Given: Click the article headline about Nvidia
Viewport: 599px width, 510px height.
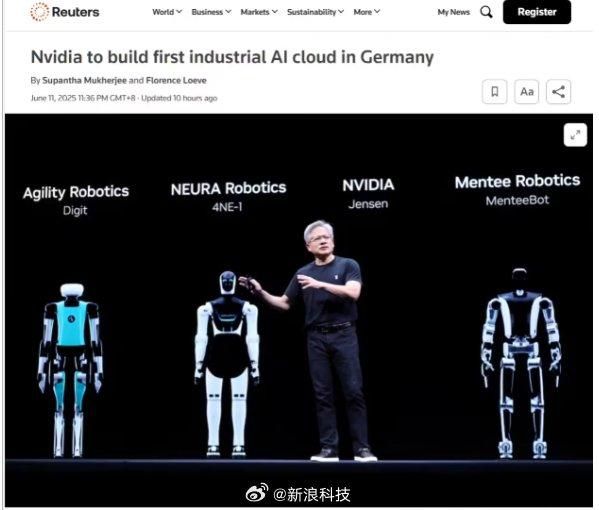Looking at the screenshot, I should tap(232, 57).
